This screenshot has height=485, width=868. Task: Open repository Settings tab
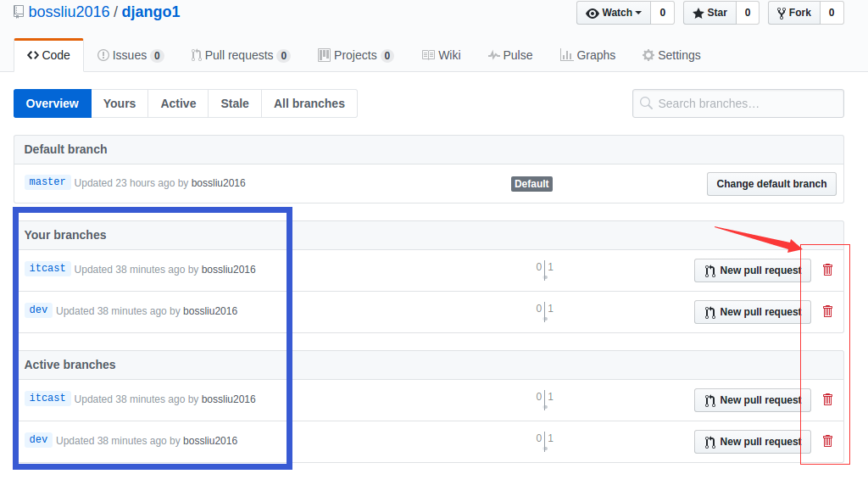tap(671, 55)
